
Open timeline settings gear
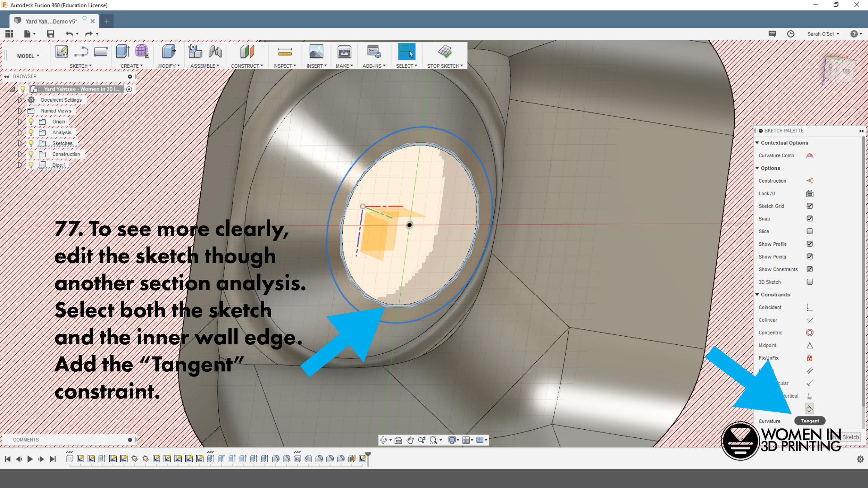pyautogui.click(x=860, y=459)
